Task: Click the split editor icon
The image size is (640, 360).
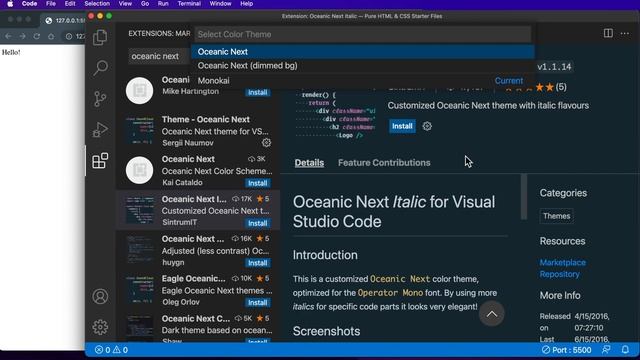Action: [608, 33]
